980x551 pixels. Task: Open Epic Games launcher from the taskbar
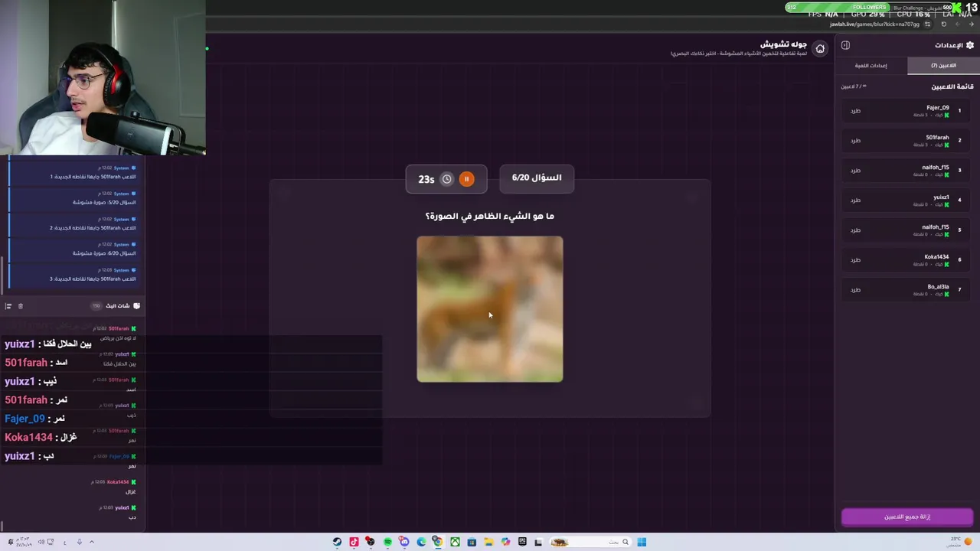tap(522, 543)
